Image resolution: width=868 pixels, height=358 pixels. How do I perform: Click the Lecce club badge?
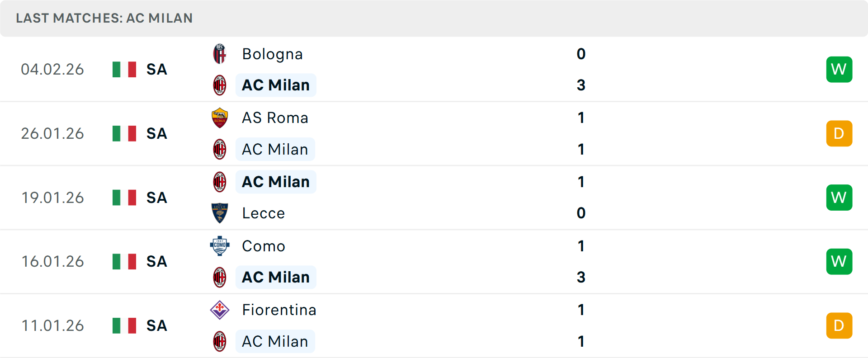tap(220, 213)
